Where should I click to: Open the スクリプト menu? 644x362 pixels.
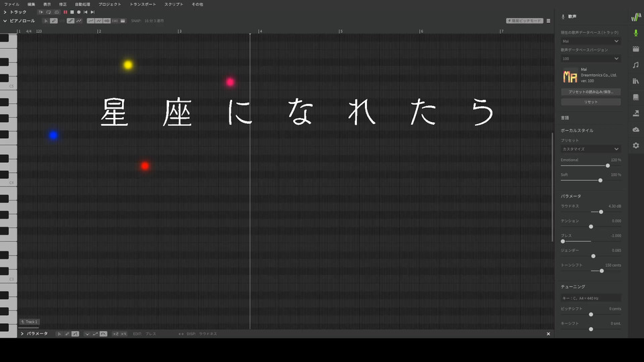174,4
